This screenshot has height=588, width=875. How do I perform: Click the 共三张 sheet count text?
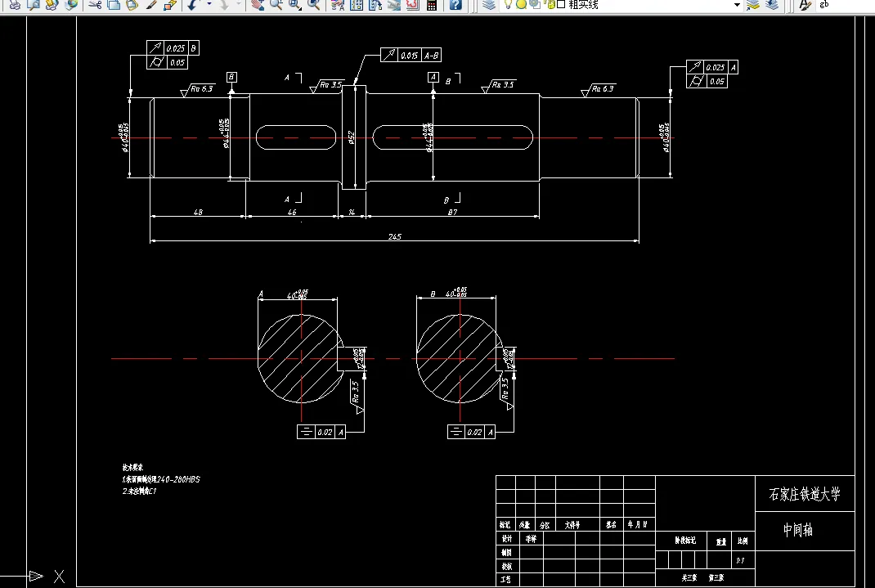coord(689,578)
